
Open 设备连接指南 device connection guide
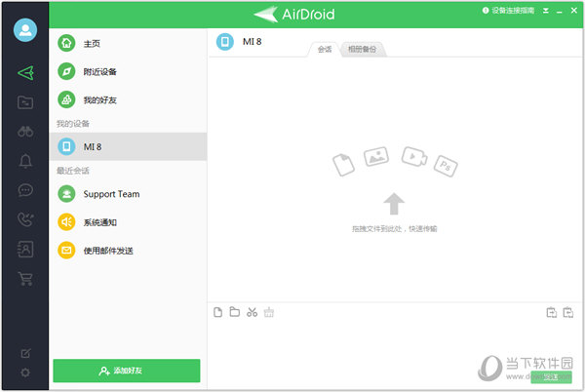tap(508, 11)
